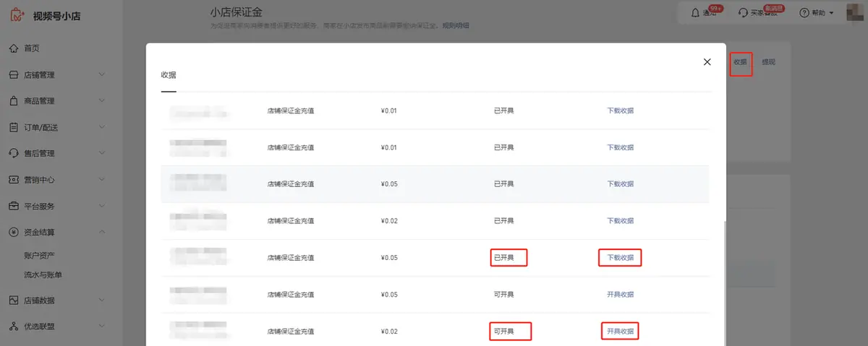Click the 订单/配送 clipboard icon

(14, 127)
